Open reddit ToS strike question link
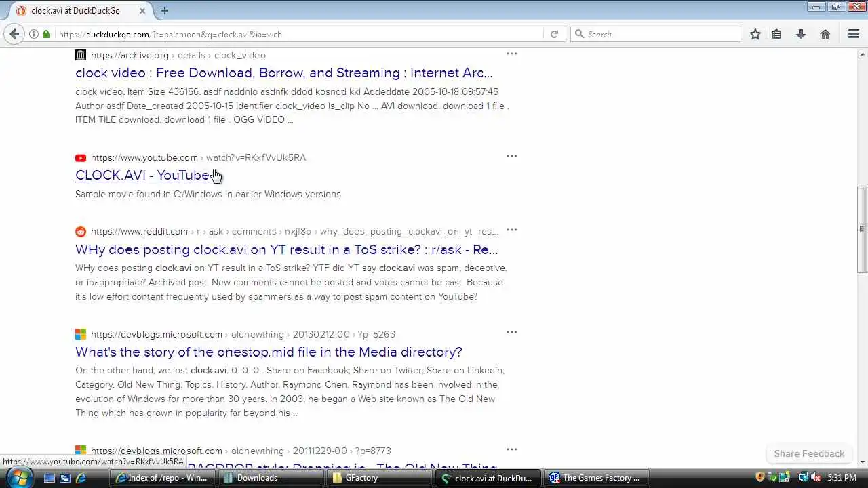 tap(287, 249)
